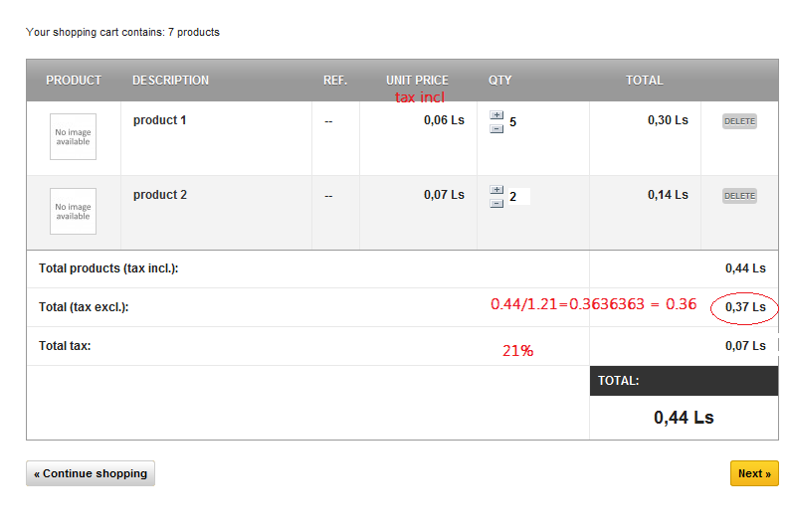Increase quantity of product 2 with plus icon

point(496,190)
